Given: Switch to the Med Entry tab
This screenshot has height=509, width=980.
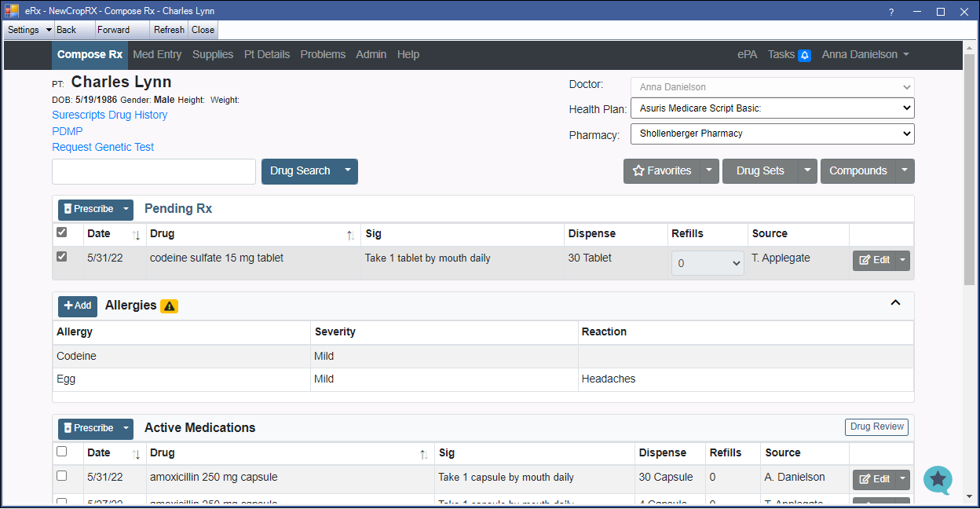Looking at the screenshot, I should 157,55.
